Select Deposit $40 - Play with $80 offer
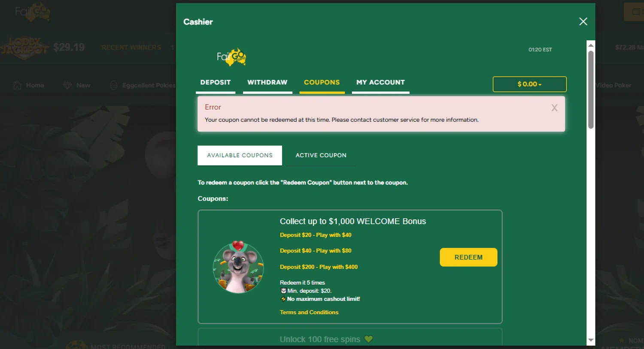The height and width of the screenshot is (349, 644). pyautogui.click(x=316, y=251)
